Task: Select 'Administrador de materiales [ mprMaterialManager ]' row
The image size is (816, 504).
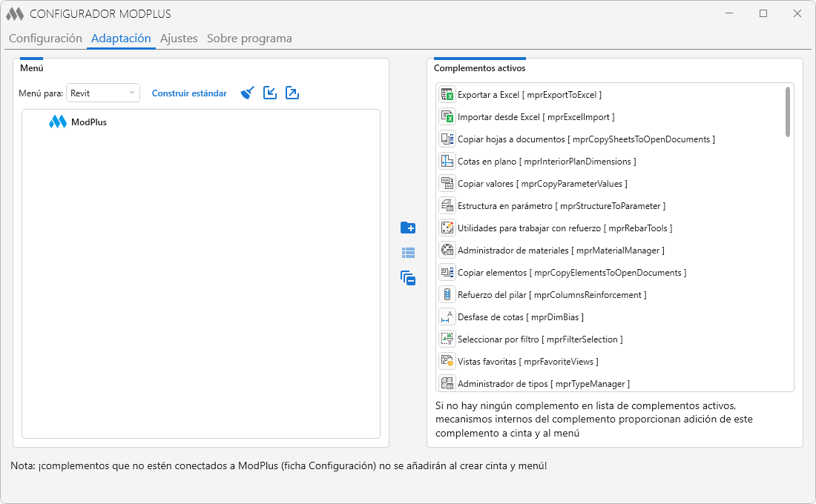Action: point(610,251)
